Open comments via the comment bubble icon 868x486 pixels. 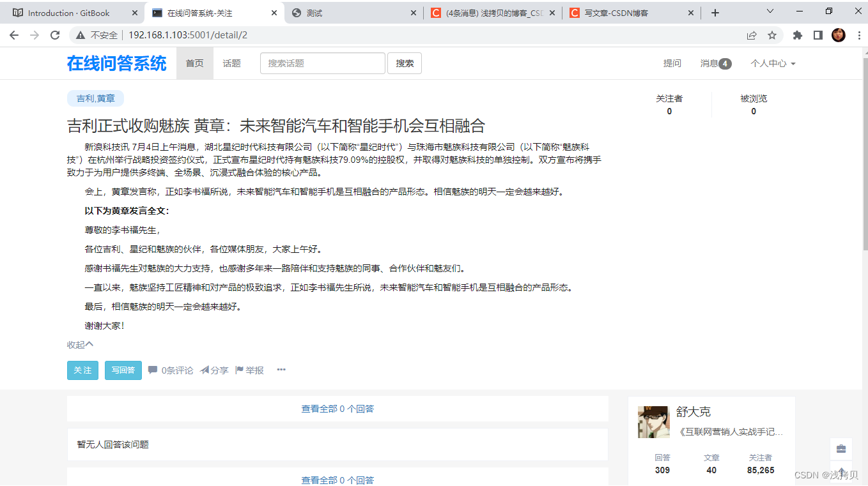point(153,370)
